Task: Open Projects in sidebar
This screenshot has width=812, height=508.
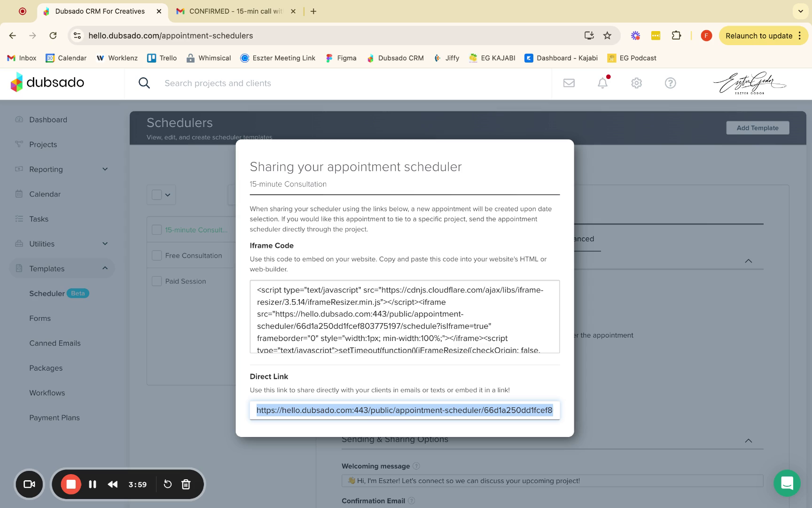Action: pos(43,144)
